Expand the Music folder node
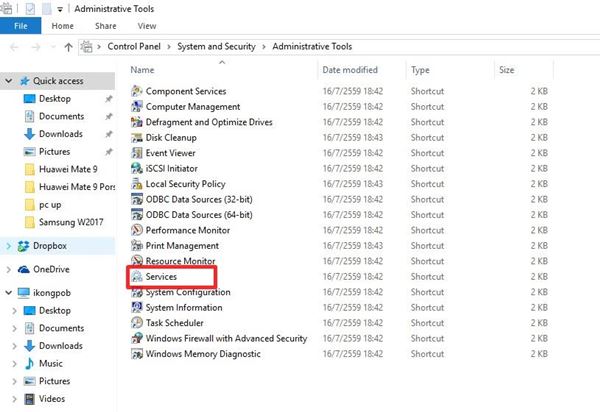The width and height of the screenshot is (600, 412). (15, 363)
